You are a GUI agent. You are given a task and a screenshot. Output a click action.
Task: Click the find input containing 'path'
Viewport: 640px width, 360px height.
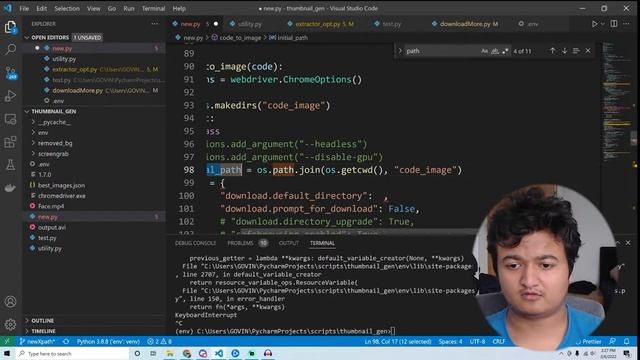441,51
